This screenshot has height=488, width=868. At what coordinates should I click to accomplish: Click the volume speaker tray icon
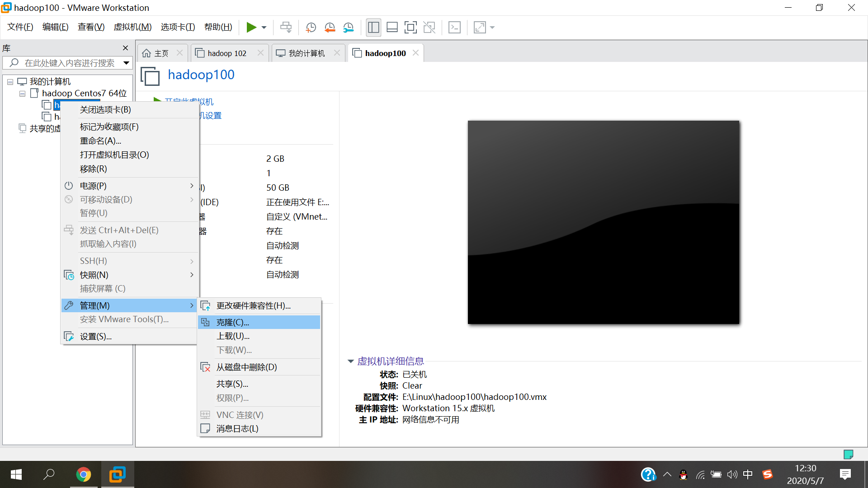click(x=732, y=474)
